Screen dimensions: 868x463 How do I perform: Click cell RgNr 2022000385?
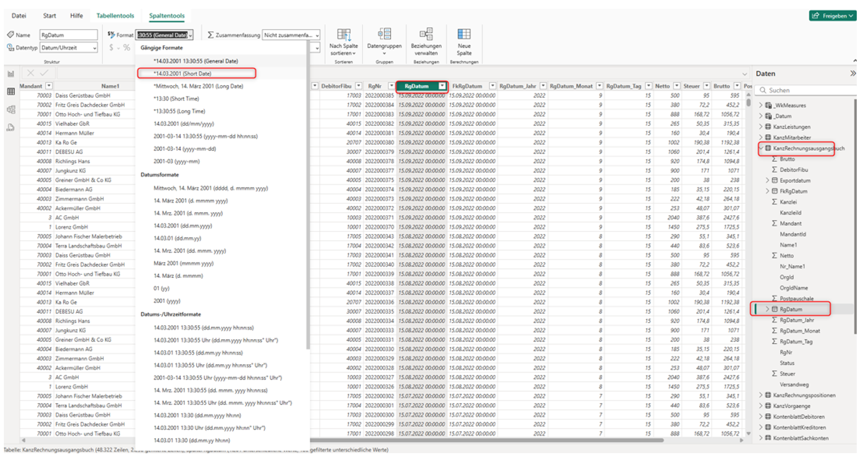point(379,95)
